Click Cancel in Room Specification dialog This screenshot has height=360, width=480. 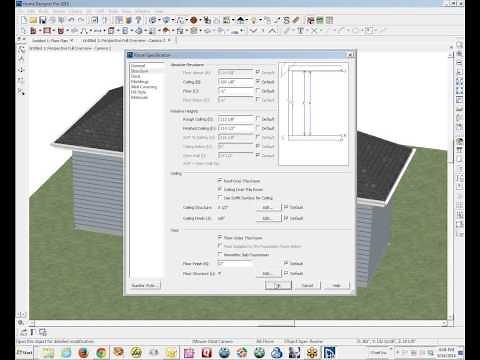coord(307,285)
